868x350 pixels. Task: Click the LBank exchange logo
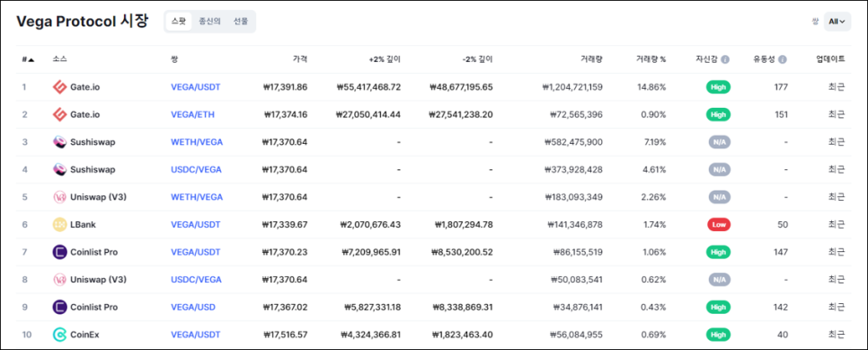coord(59,225)
